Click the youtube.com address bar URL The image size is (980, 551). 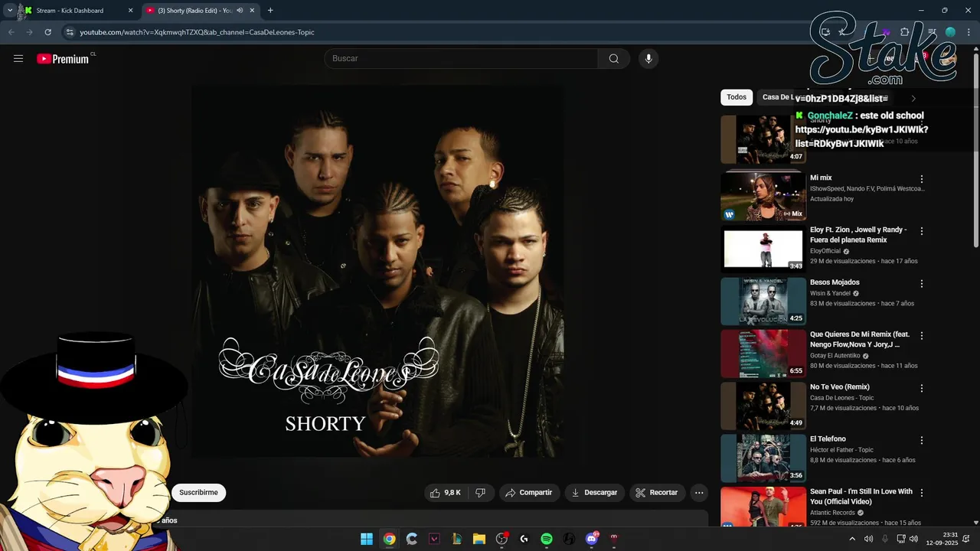tap(197, 32)
